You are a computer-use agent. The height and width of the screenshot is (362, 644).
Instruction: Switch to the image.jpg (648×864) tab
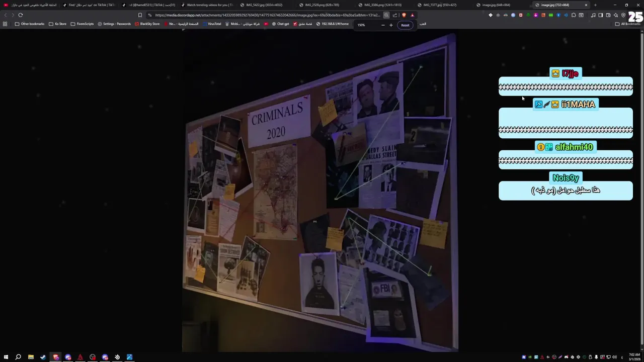click(x=496, y=5)
